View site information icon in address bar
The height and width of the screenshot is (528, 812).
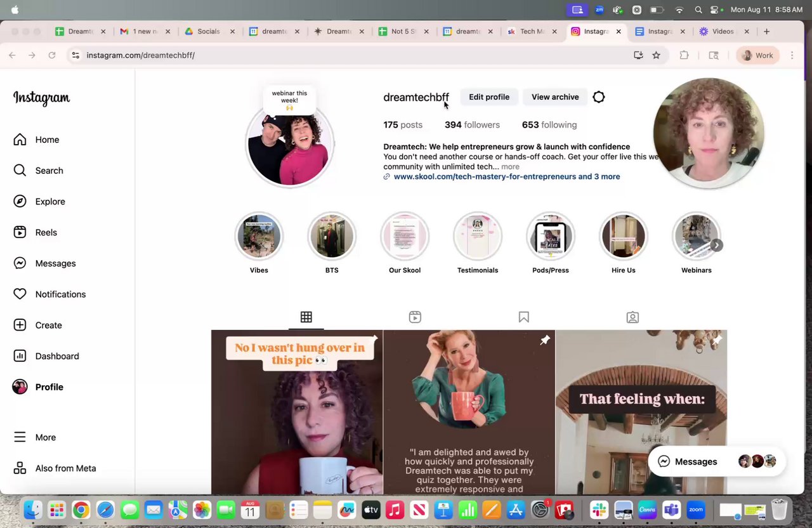coord(75,55)
